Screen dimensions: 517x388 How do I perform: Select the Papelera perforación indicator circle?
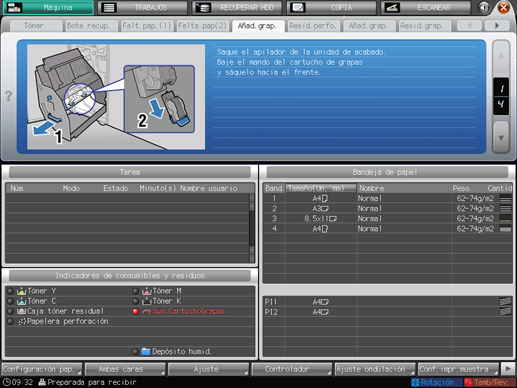[x=10, y=322]
